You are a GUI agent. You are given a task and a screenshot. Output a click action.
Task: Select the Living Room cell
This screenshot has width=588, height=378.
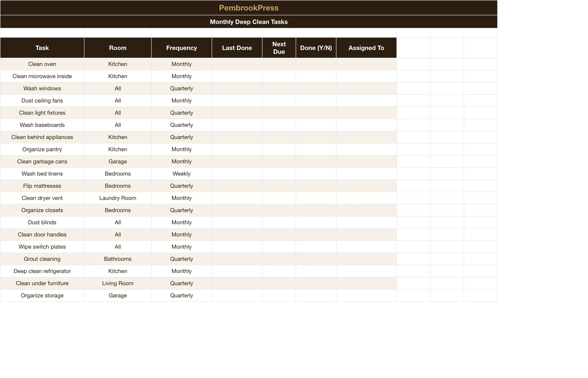tap(118, 283)
